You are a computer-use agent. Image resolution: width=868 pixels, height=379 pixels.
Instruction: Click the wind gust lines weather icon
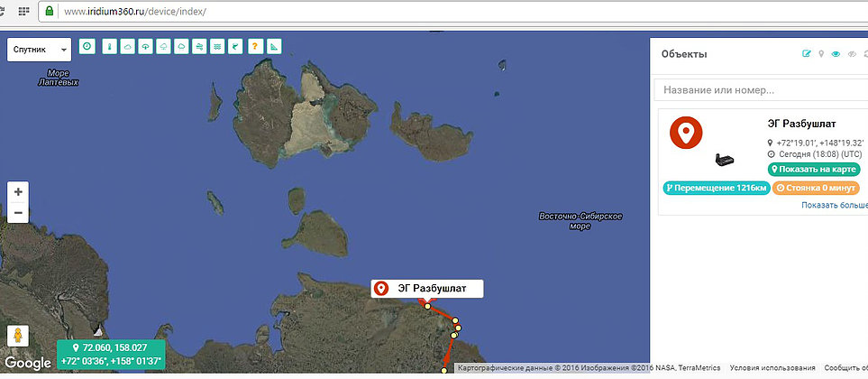[200, 47]
